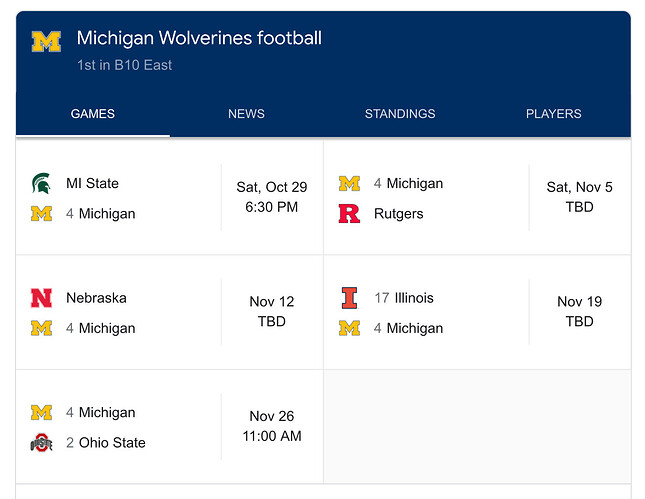Click the MI State Spartans logo

[x=42, y=183]
